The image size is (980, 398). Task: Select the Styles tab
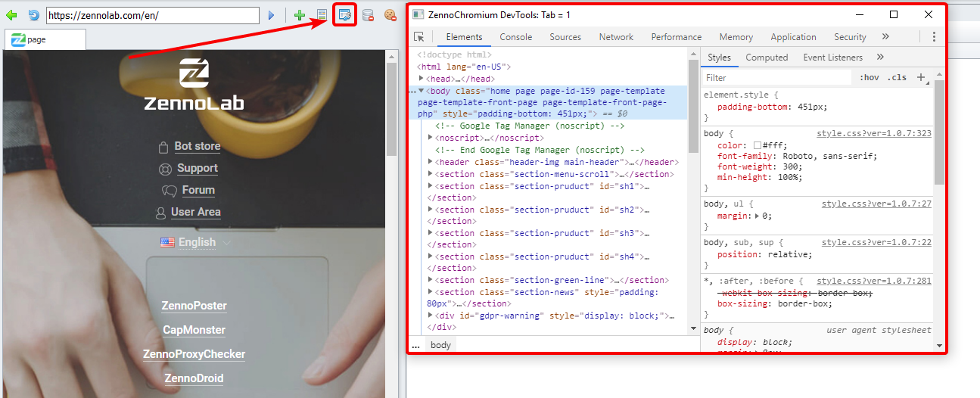(720, 58)
